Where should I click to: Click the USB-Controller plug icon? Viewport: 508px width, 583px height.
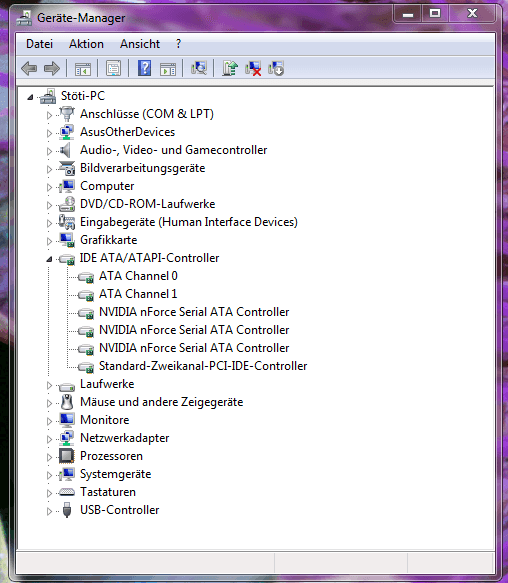pos(67,510)
